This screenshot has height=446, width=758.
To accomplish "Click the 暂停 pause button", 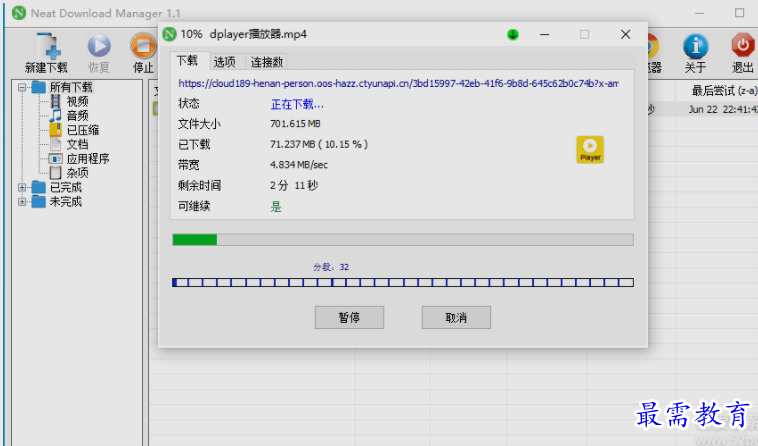I will coord(350,317).
